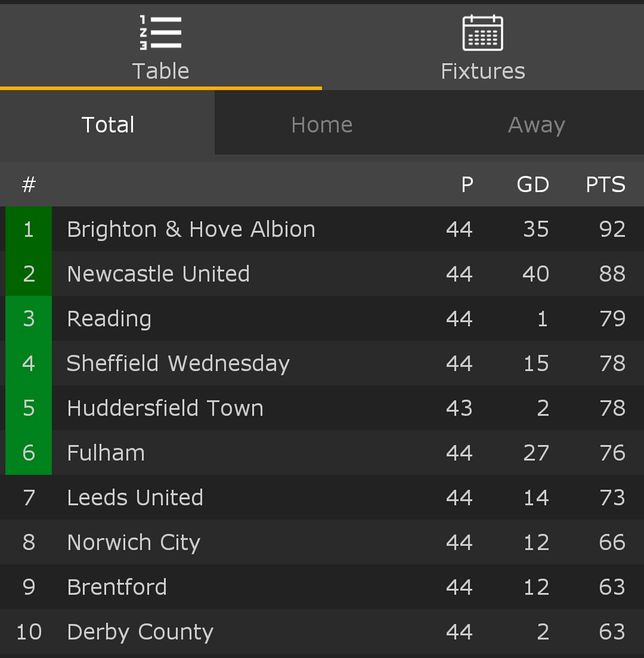Click the Fixtures calendar icon
Screen dimensions: 644x658
(x=482, y=33)
